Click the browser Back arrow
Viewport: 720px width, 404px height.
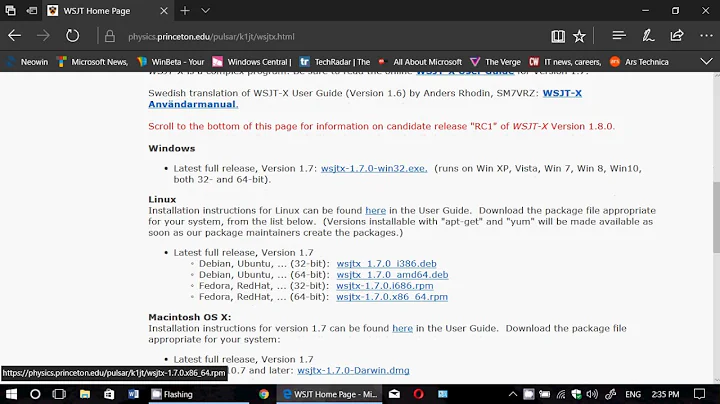click(x=14, y=36)
